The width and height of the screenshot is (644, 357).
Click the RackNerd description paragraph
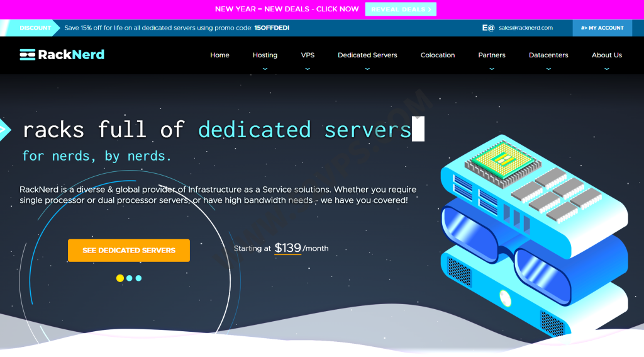coord(218,195)
